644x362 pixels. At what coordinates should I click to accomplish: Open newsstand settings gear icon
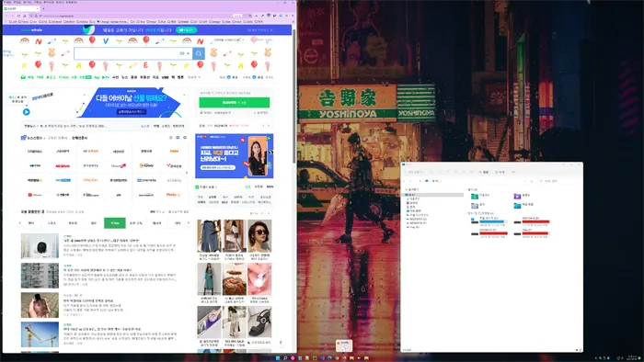(x=185, y=138)
